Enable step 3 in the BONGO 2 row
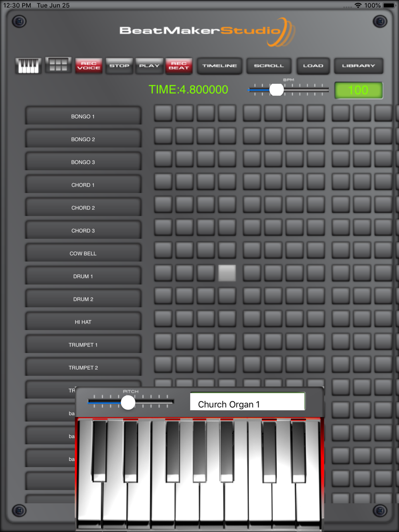This screenshot has width=399, height=532. (x=205, y=136)
